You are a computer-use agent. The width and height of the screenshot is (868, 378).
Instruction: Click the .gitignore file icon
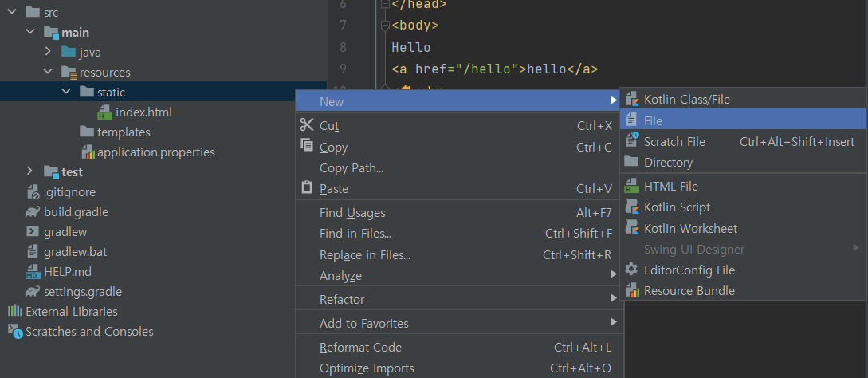[33, 191]
